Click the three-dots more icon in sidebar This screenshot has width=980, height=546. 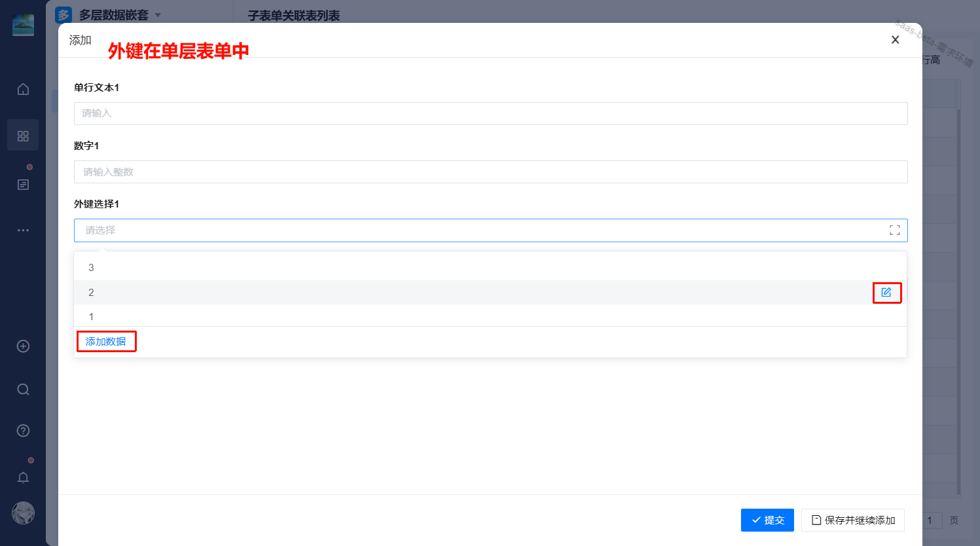(23, 230)
